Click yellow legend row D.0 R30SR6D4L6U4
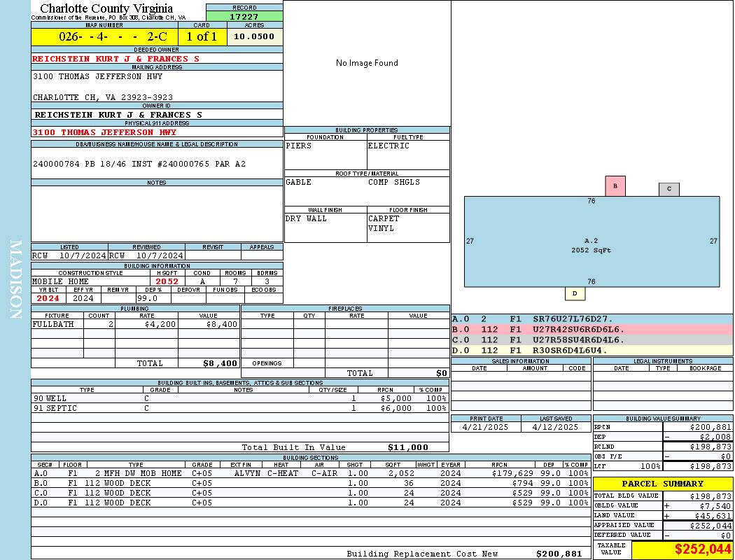This screenshot has width=735, height=560. coord(592,351)
